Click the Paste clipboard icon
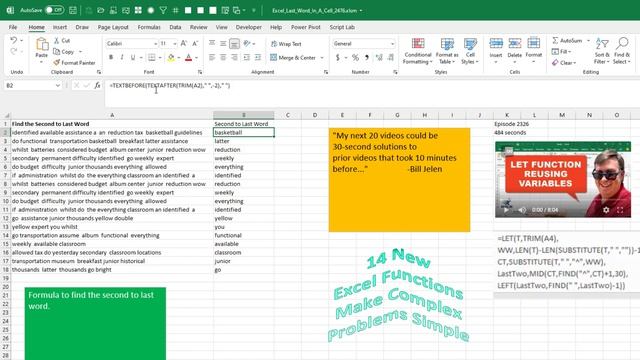This screenshot has width=640, height=360. point(42,44)
